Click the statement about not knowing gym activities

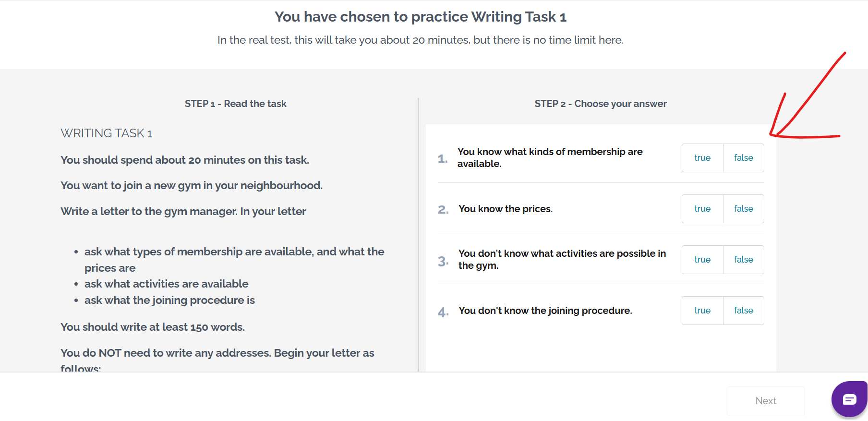[x=562, y=259]
